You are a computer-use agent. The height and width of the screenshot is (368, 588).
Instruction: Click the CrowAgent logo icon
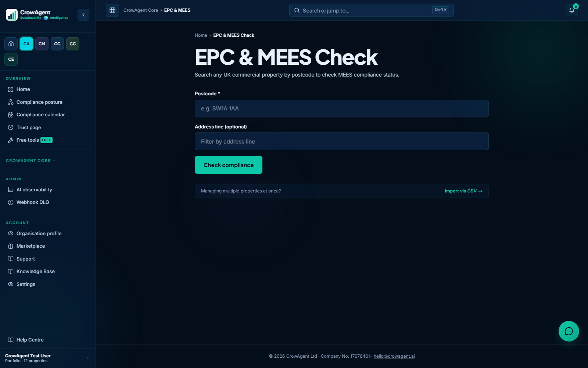coord(12,15)
